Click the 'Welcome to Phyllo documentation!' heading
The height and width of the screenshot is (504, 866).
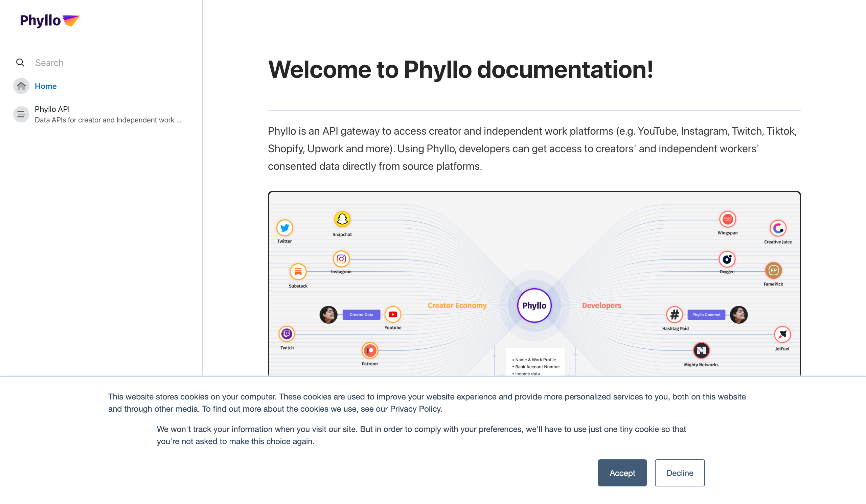[x=460, y=70]
